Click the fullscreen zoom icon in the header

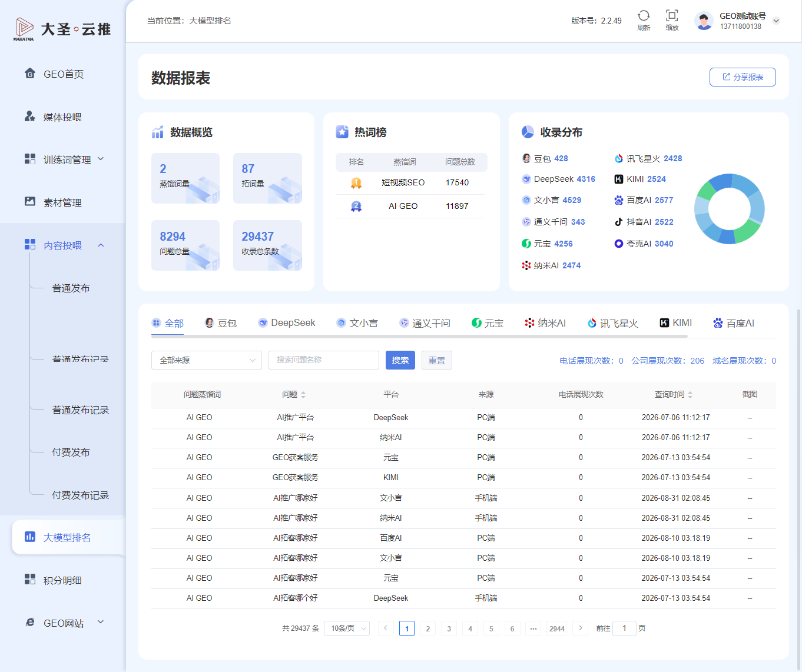coord(672,15)
